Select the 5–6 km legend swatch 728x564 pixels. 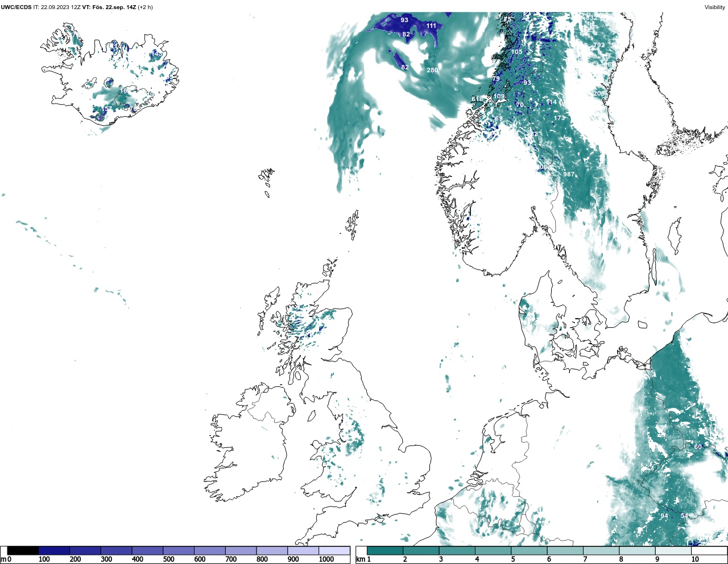(529, 551)
